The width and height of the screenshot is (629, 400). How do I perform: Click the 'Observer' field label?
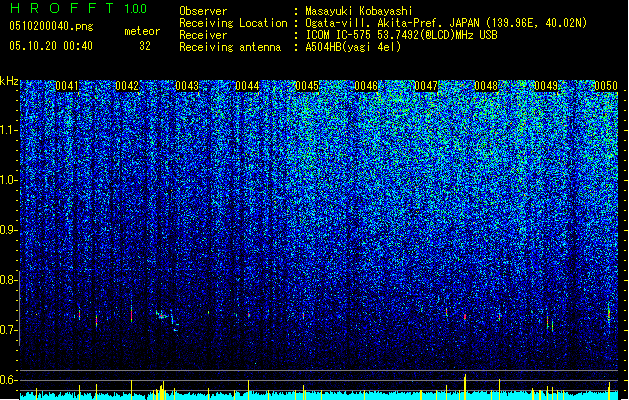(203, 11)
